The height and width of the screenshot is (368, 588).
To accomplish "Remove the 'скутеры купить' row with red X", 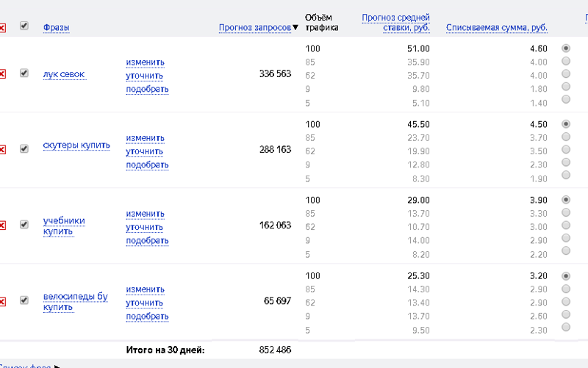I will click(2, 150).
